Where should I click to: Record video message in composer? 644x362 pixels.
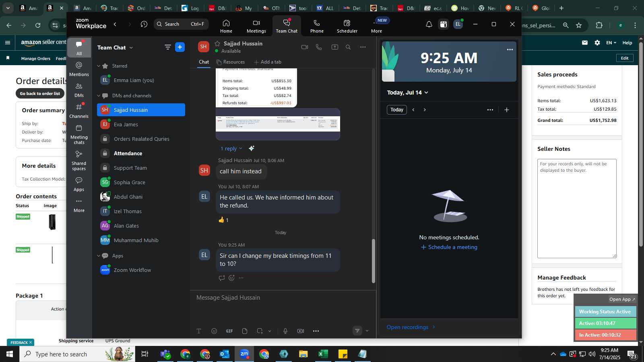[x=301, y=331]
